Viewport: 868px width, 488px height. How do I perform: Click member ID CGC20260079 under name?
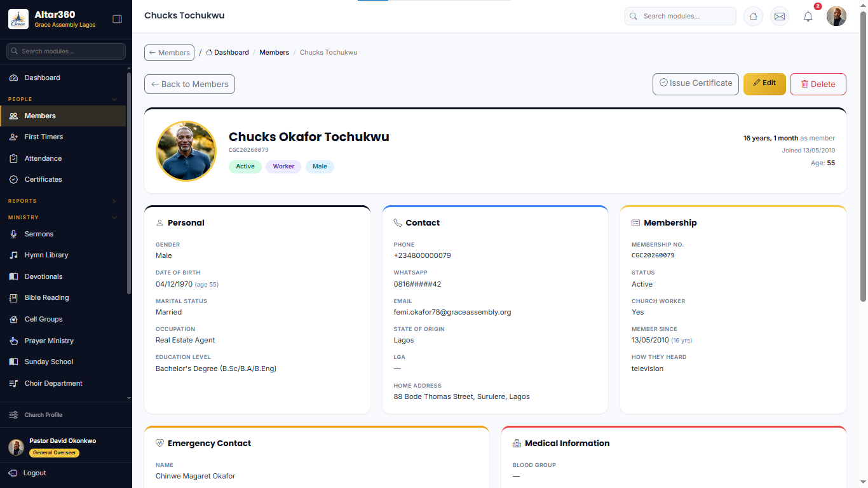coord(248,150)
